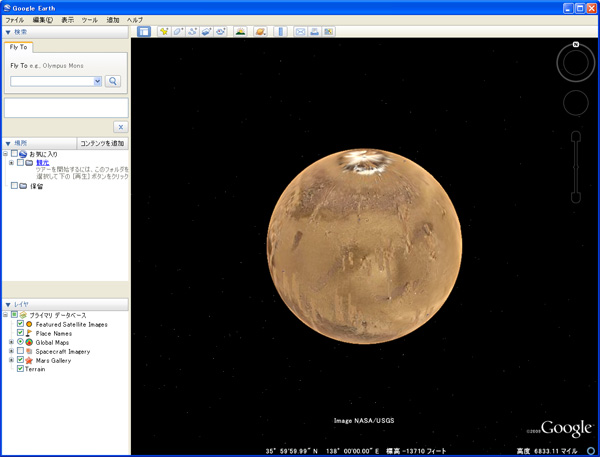Screen dimensions: 600x457
Task: Expand the Mars Gallery tree node
Action: [11, 360]
